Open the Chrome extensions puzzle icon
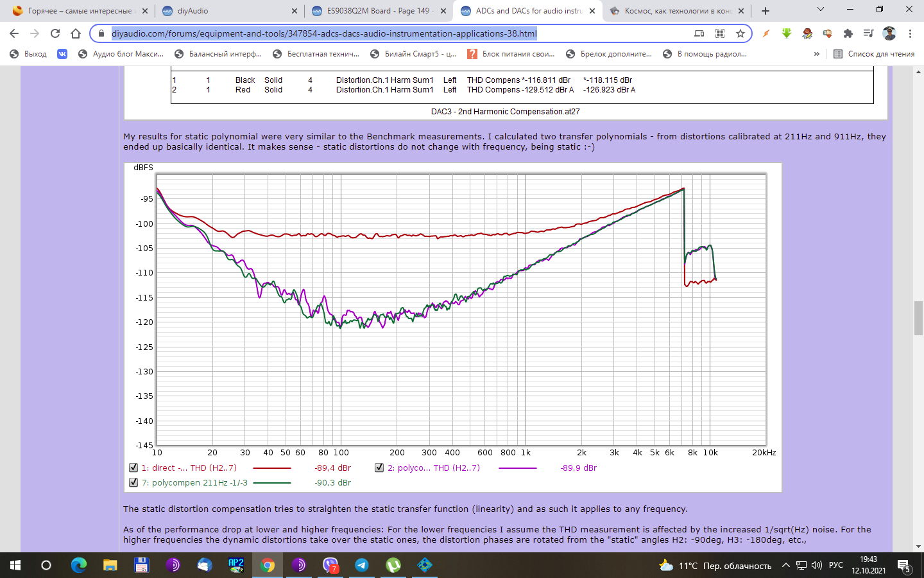 pyautogui.click(x=848, y=33)
